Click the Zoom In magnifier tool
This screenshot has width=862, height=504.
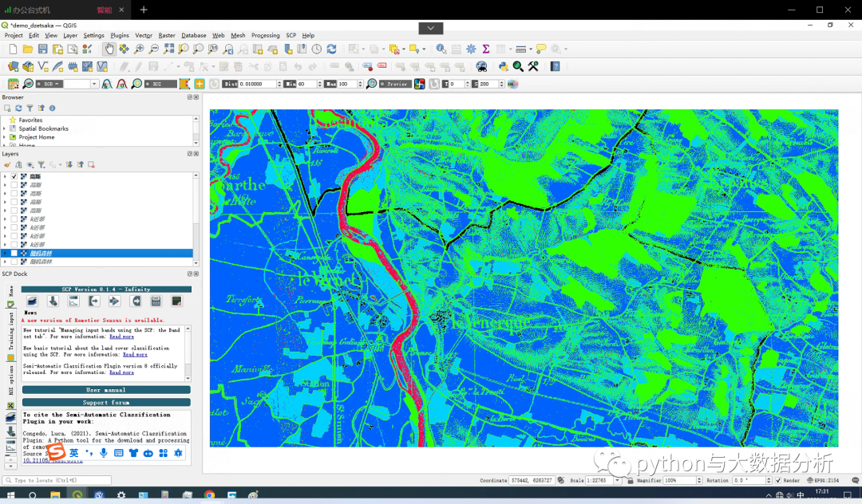139,49
